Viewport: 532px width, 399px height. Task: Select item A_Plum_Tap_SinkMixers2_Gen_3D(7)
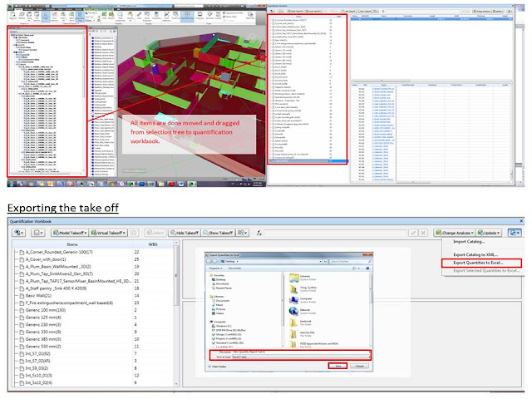[59, 273]
